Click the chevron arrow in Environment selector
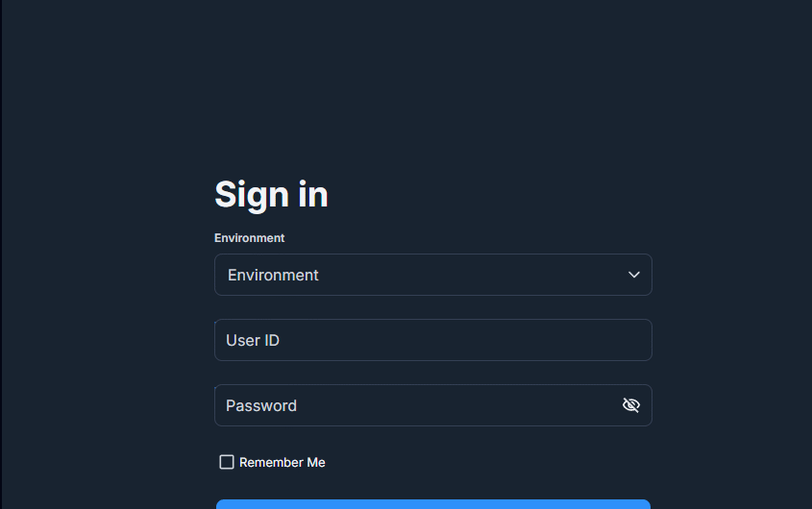 [x=634, y=275]
